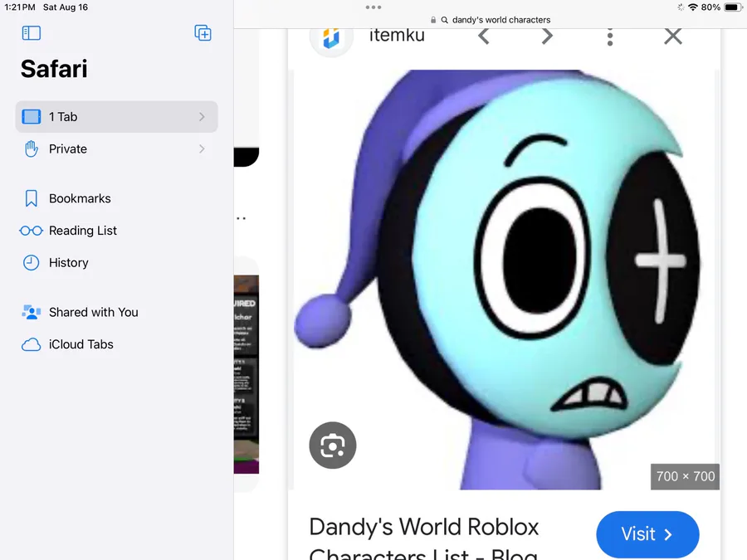This screenshot has width=747, height=560.
Task: Click the Shared with You people icon
Action: [x=32, y=313]
